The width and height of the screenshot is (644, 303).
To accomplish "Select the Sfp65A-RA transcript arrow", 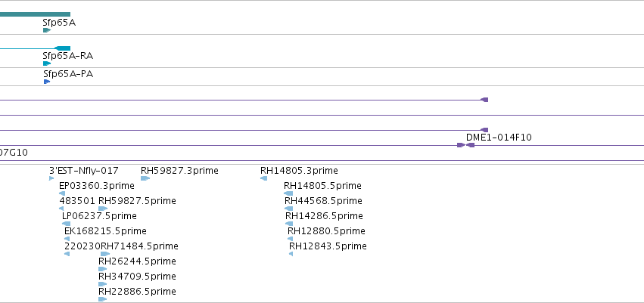I will 47,63.
